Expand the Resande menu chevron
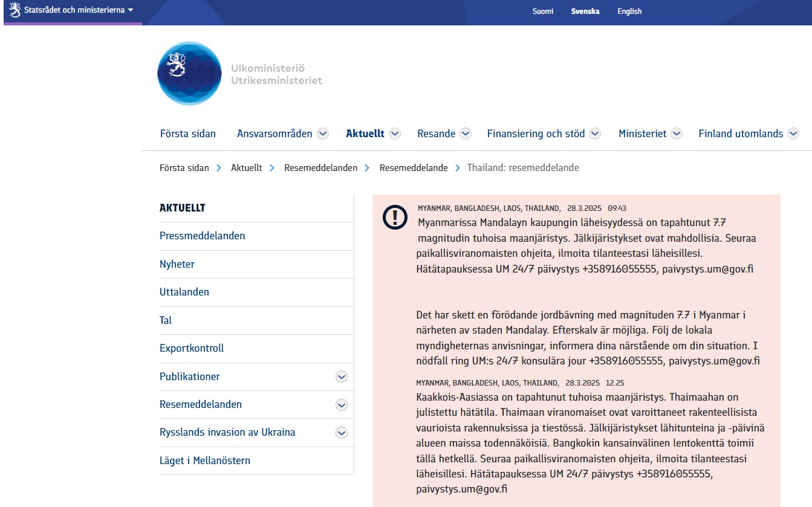Image resolution: width=812 pixels, height=507 pixels. (466, 134)
